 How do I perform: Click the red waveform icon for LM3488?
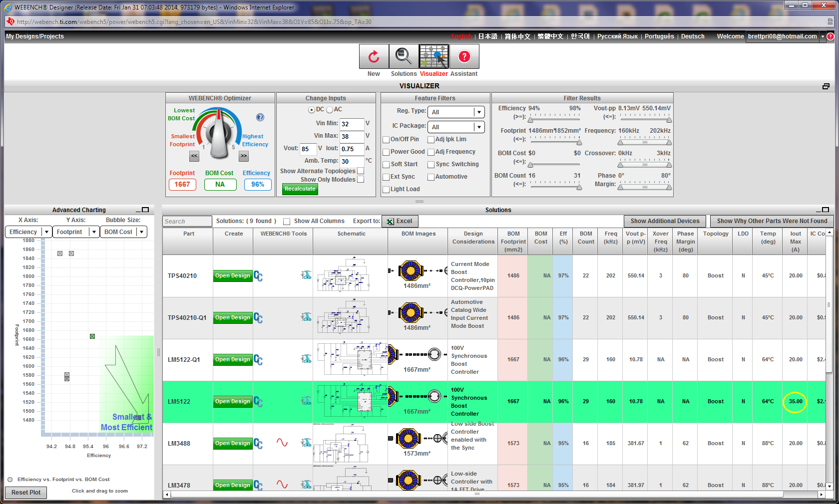tap(282, 441)
